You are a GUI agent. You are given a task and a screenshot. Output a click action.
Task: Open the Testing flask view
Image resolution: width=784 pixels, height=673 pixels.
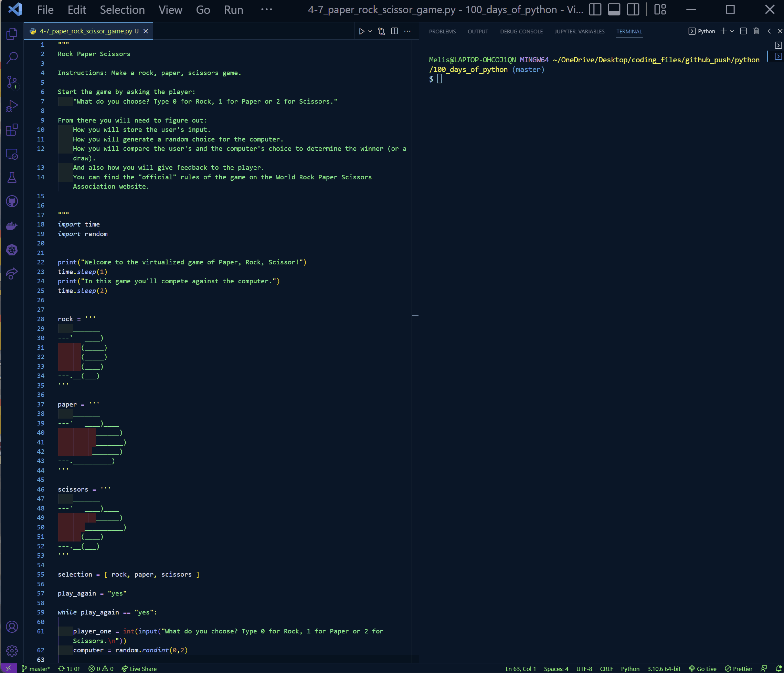click(x=12, y=178)
